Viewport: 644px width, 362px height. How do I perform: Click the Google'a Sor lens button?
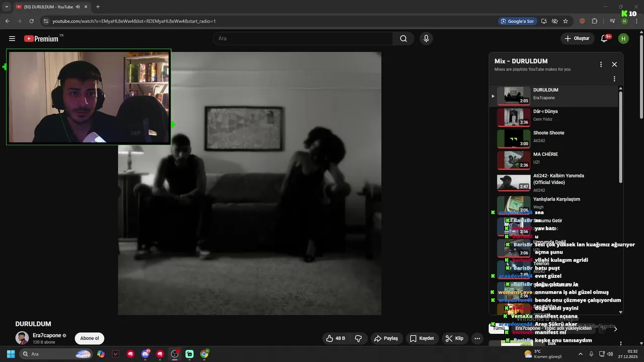pyautogui.click(x=517, y=21)
